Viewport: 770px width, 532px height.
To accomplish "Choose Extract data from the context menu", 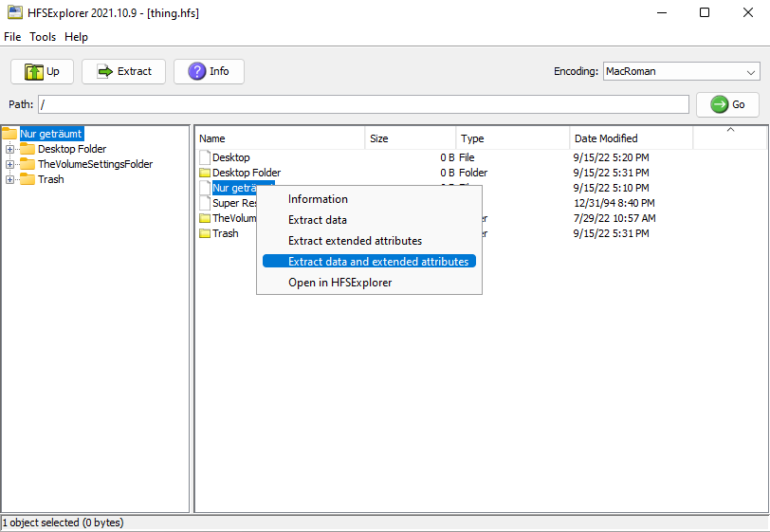I will coord(318,220).
